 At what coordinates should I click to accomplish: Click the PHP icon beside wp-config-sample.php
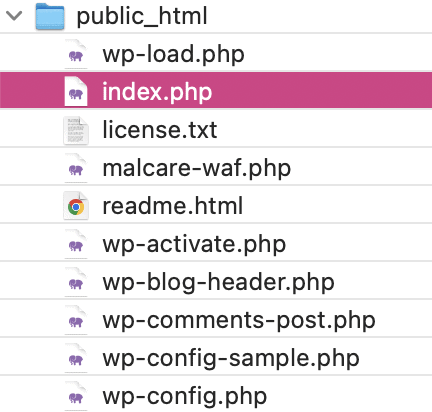(76, 358)
